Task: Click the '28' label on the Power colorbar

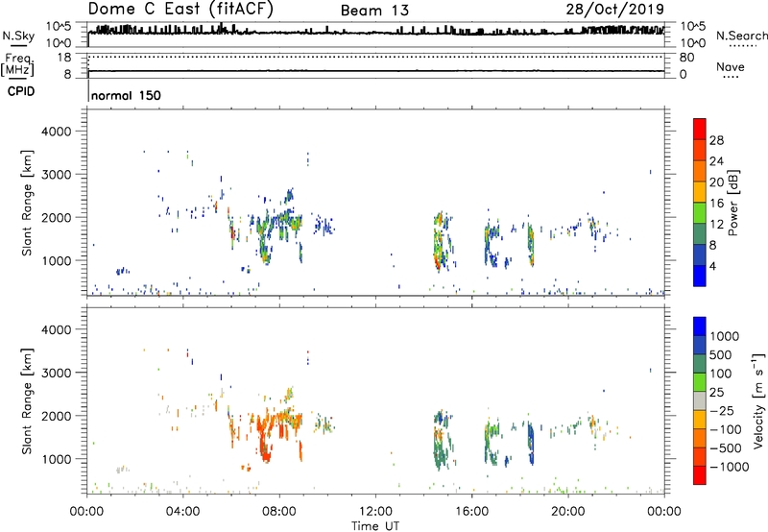Action: click(716, 140)
